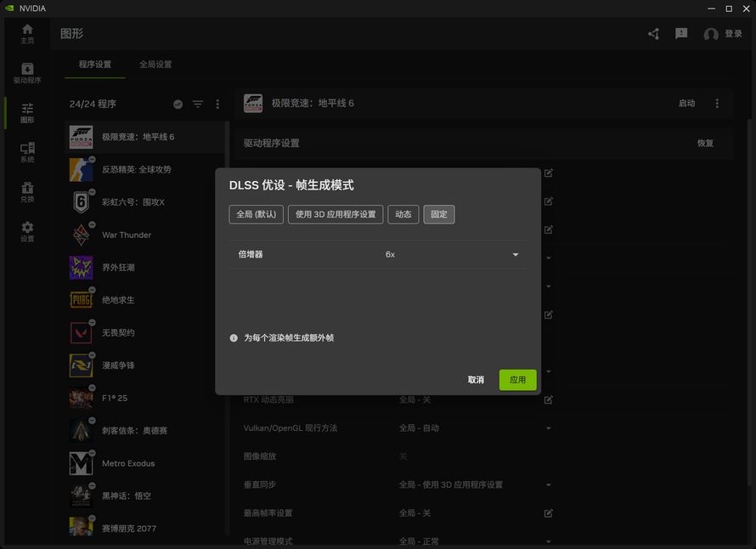Click 24/24 程序 list heading
This screenshot has width=756, height=549.
pyautogui.click(x=93, y=104)
